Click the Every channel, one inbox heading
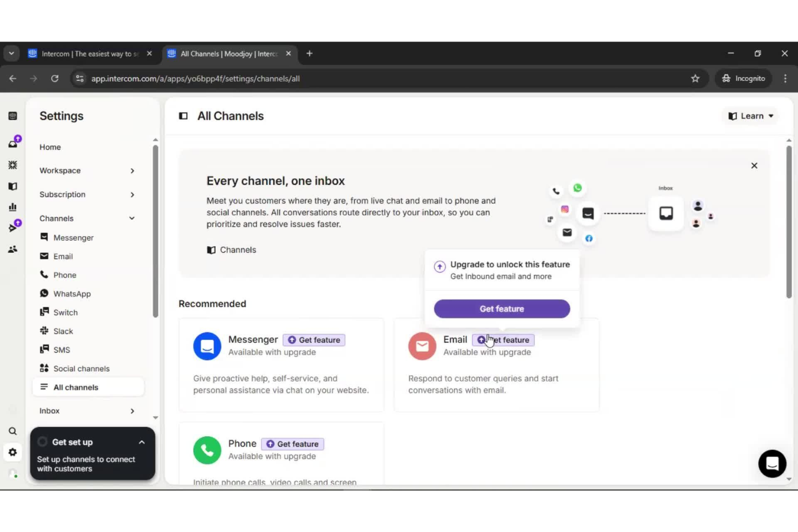 [276, 181]
